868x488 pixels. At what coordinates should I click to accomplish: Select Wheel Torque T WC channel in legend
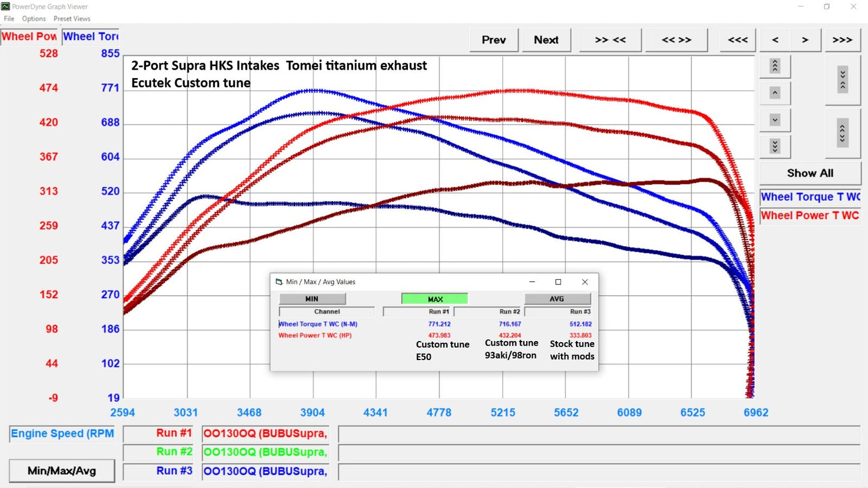810,197
